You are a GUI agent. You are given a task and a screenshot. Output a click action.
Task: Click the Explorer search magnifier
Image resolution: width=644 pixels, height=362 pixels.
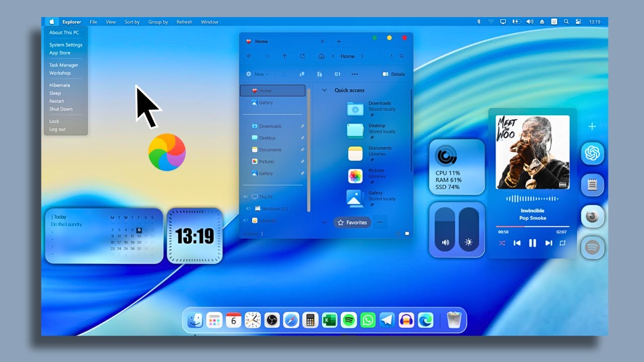tap(401, 56)
